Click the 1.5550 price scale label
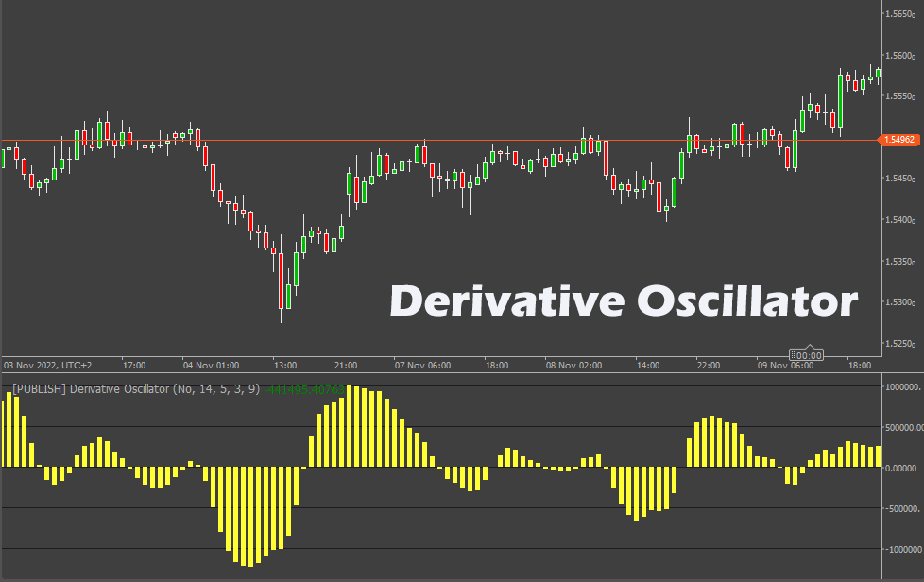This screenshot has height=582, width=924. pos(900,96)
